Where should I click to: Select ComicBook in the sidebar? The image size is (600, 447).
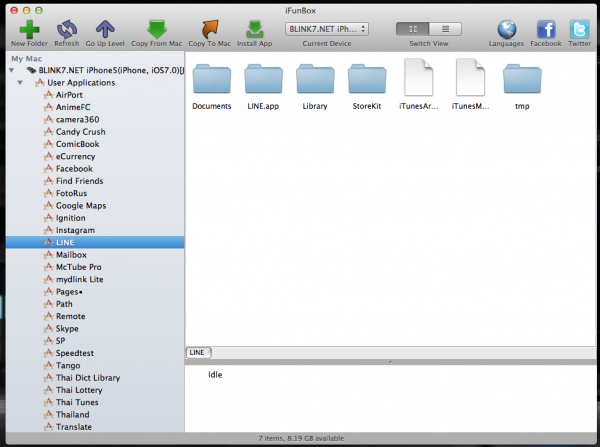95,144
